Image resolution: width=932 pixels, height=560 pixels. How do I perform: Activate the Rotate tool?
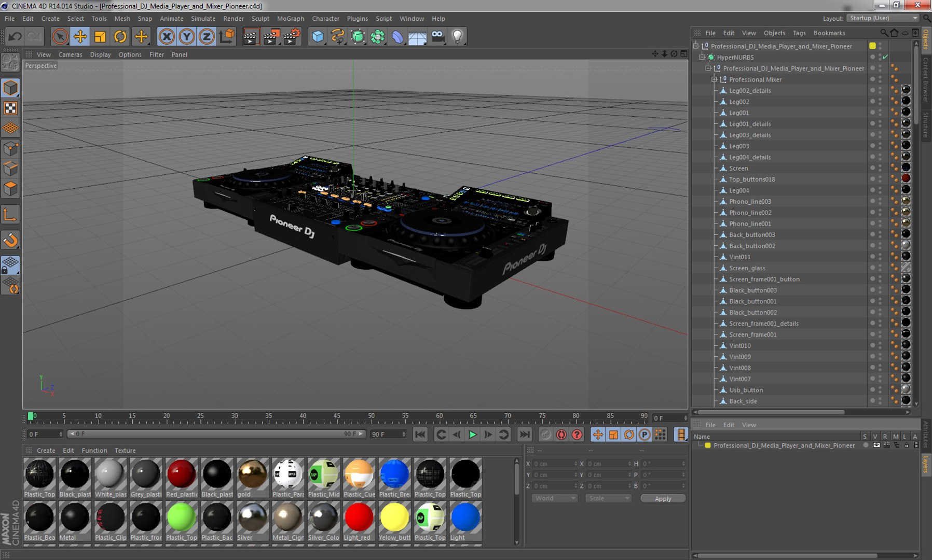click(x=120, y=36)
